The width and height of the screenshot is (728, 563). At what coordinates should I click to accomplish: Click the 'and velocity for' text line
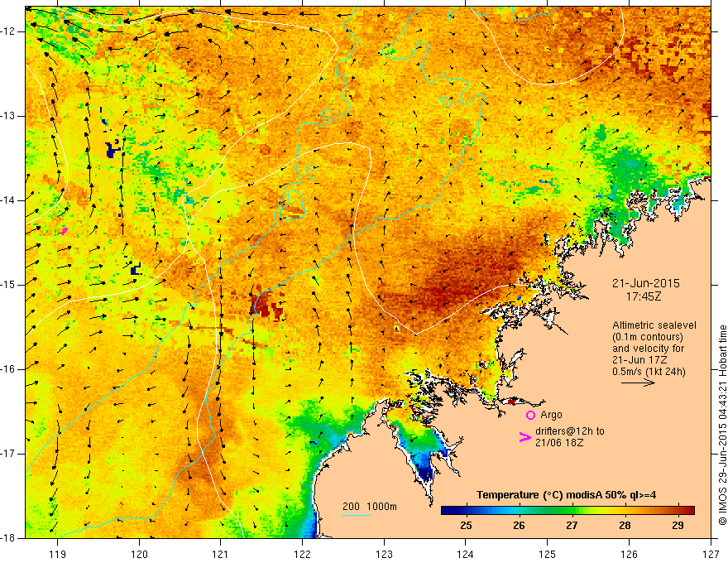tap(648, 349)
